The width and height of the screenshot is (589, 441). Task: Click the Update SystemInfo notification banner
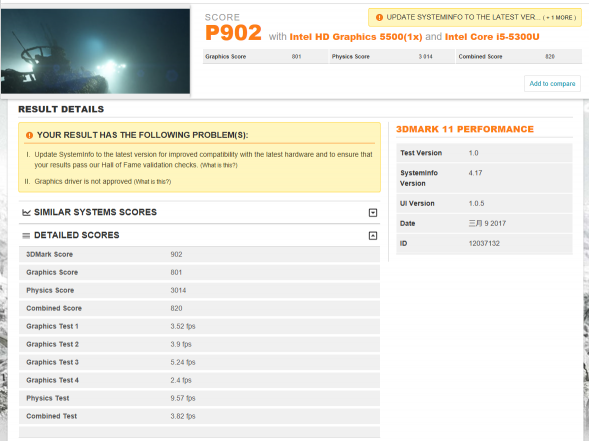(x=475, y=17)
